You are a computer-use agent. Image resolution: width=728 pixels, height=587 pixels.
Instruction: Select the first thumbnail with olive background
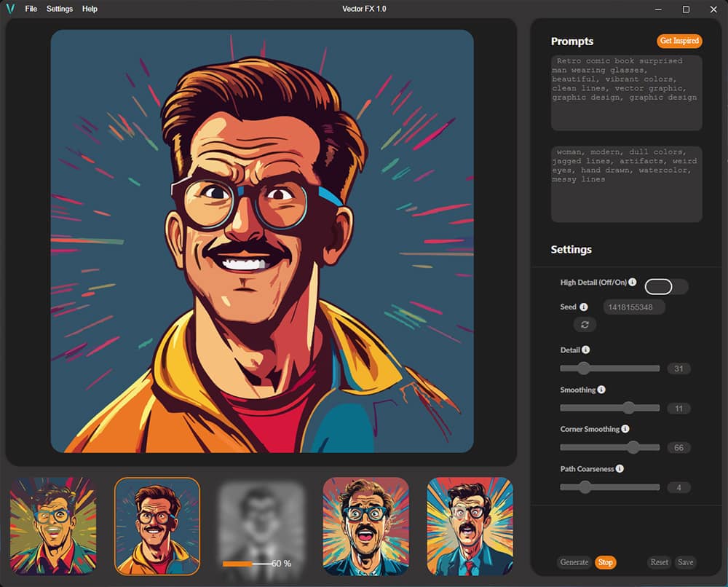point(52,526)
